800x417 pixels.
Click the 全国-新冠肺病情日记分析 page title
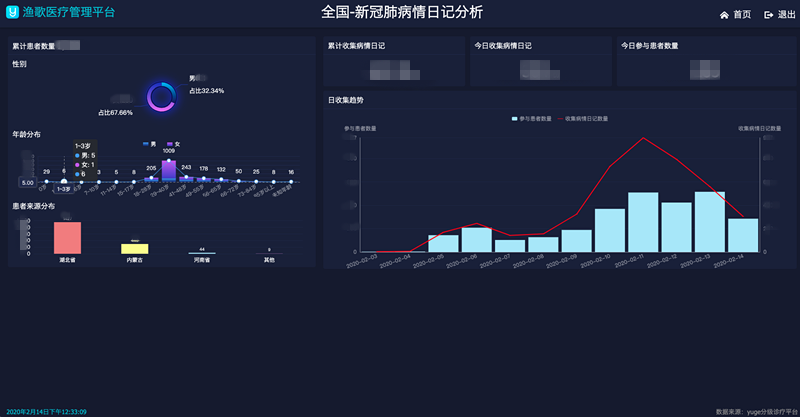point(402,12)
